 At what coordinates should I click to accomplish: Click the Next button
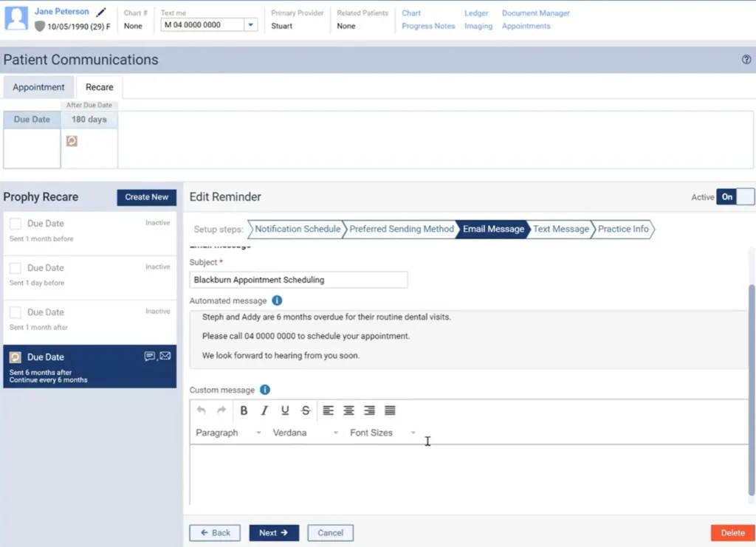[274, 532]
